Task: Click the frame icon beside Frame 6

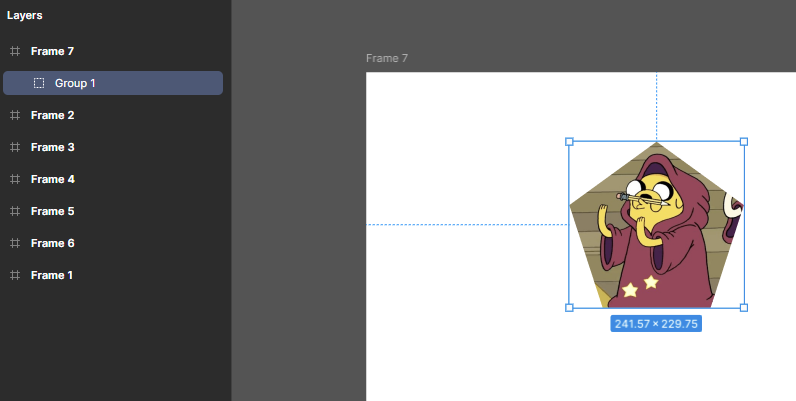Action: point(15,243)
